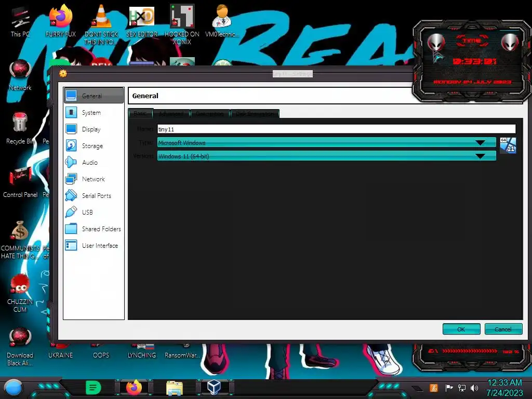Select the HxD hex editor desktop shortcut
Screen dimensions: 532x399
click(142, 21)
